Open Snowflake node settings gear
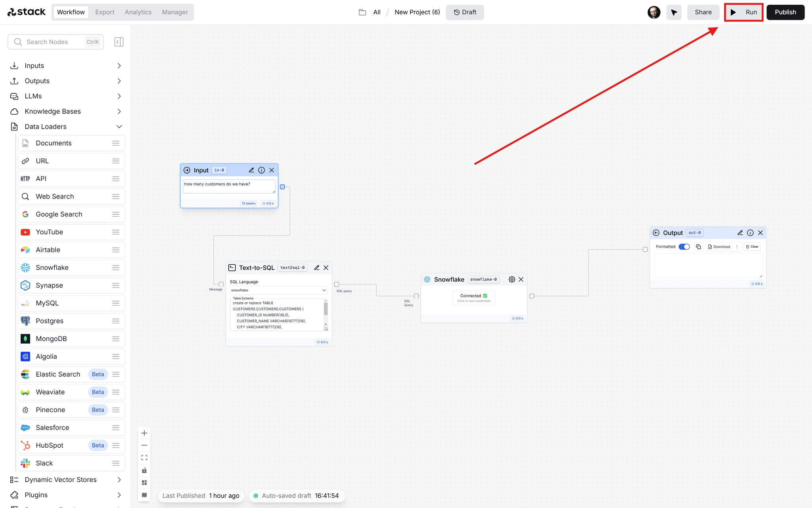 512,279
